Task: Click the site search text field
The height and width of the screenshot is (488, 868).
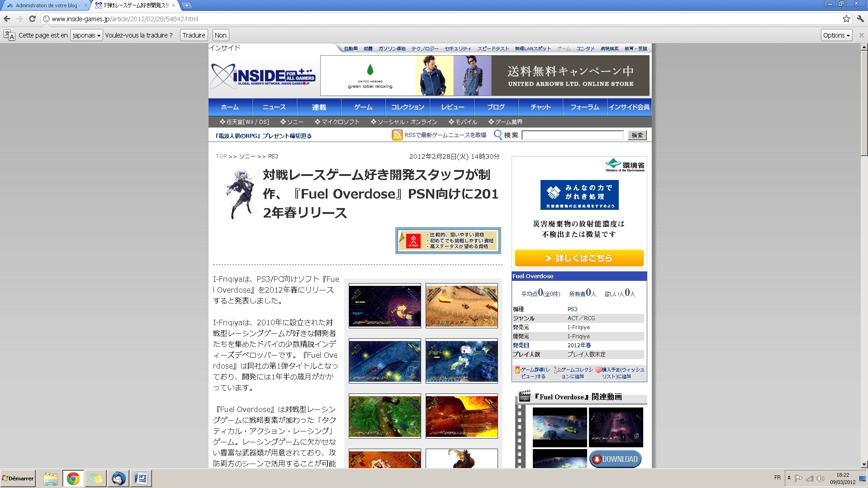Action: coord(572,135)
